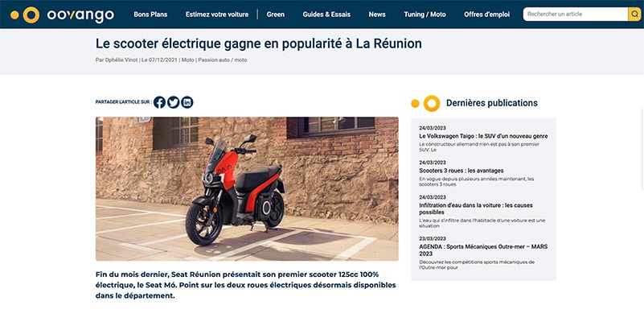
Task: Click the yellow search magnifier button
Action: point(634,14)
